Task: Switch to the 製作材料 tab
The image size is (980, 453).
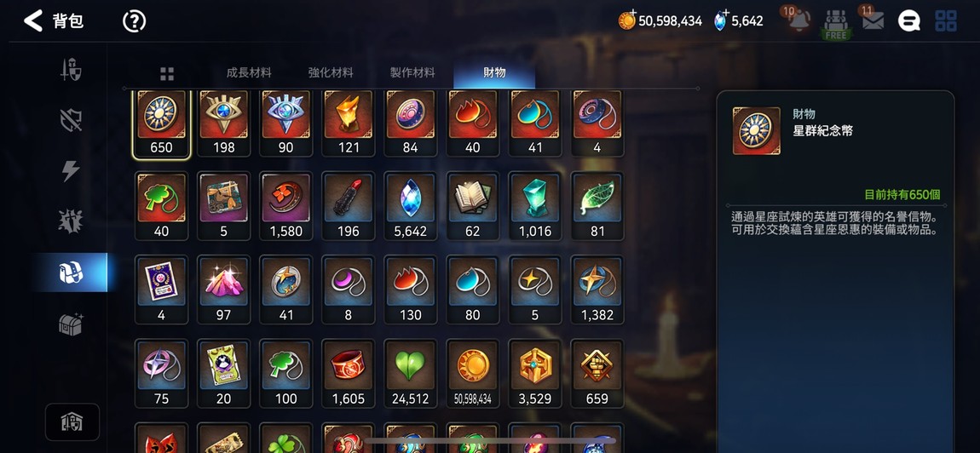Action: coord(412,72)
